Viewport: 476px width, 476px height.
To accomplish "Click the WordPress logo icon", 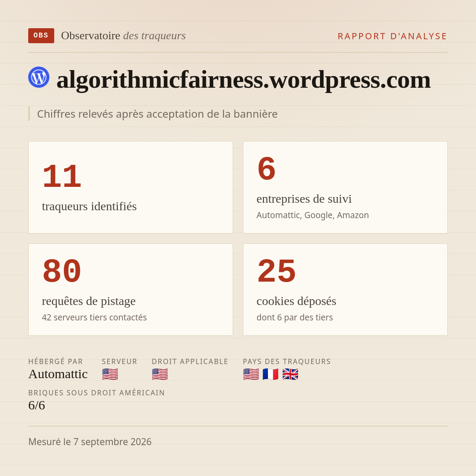I will tap(39, 77).
